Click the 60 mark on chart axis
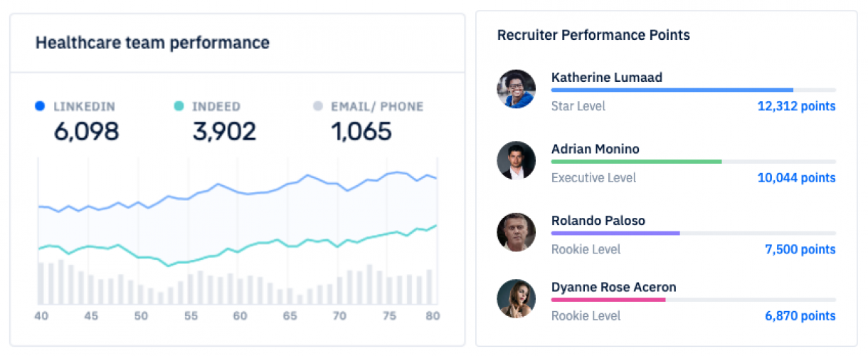The height and width of the screenshot is (356, 868). tap(240, 316)
